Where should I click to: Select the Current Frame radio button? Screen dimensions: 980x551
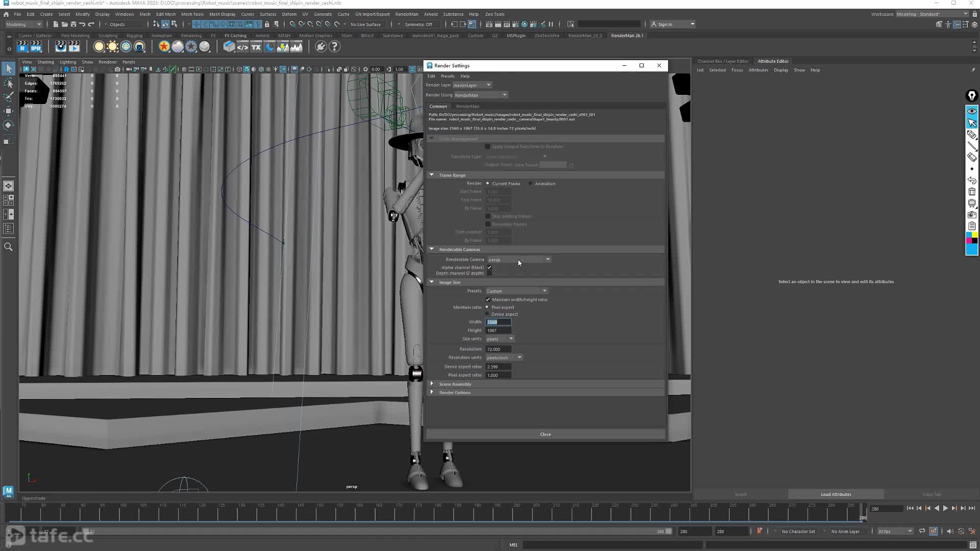point(487,183)
